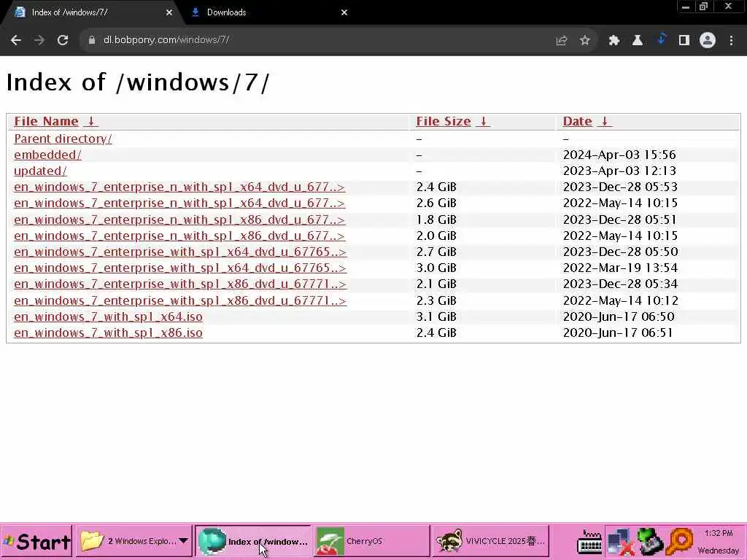Click the 'Index of /window...' taskbar button
The image size is (747, 560).
click(x=253, y=542)
